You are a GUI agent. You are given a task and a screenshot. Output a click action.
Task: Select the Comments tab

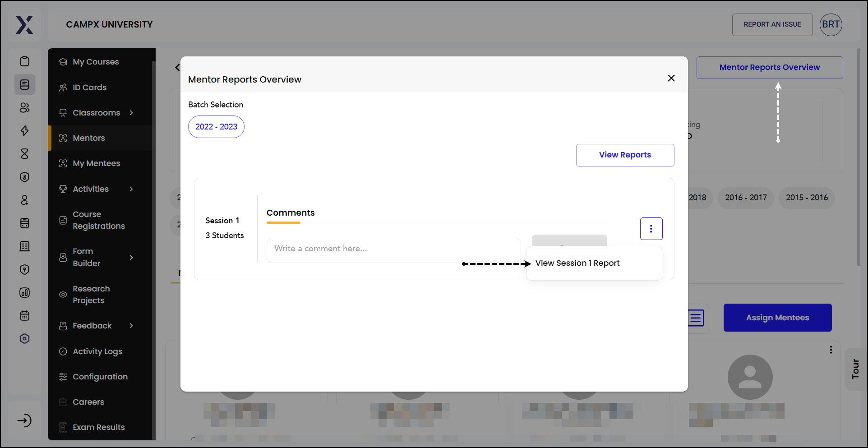point(291,213)
